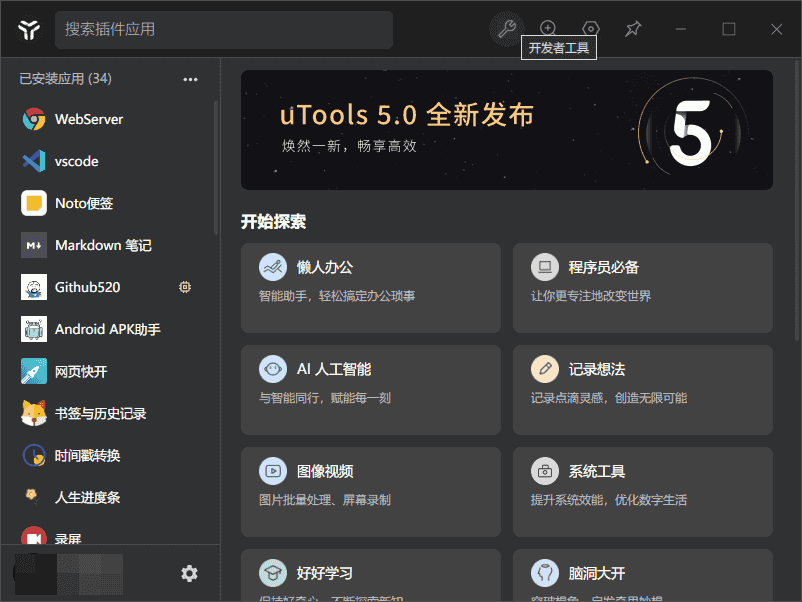Select 书签与历史记录 label in sidebar
Viewport: 802px width, 602px height.
tap(100, 413)
